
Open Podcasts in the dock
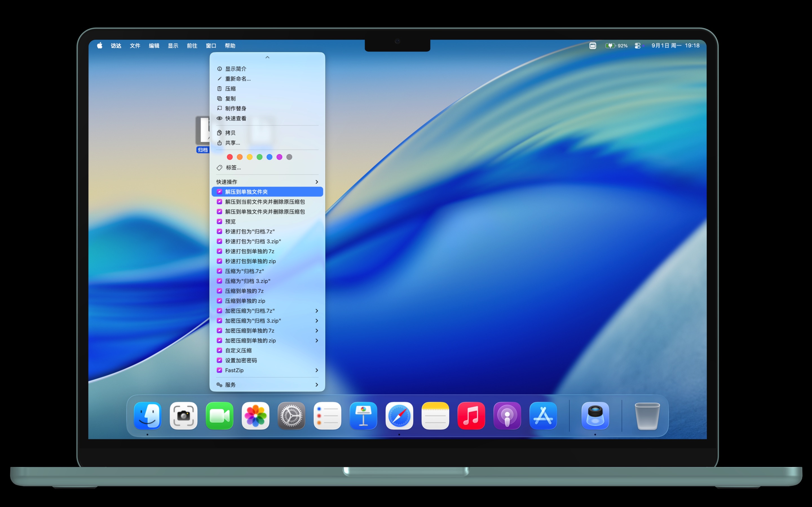click(507, 415)
